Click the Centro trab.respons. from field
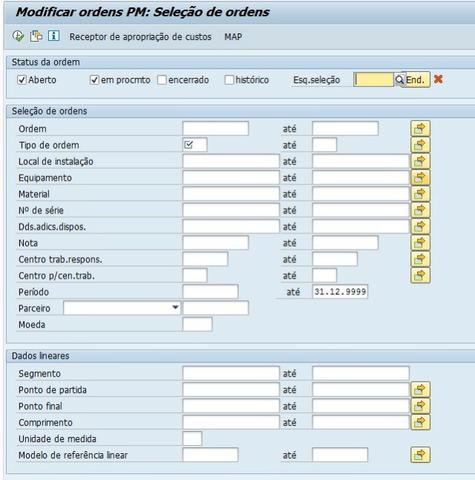475x480 pixels. tap(205, 259)
